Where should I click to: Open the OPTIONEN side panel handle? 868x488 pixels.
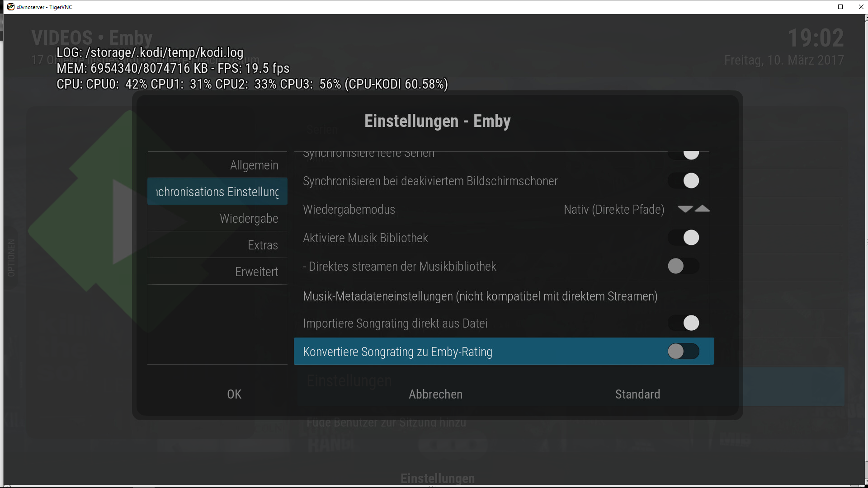click(11, 258)
